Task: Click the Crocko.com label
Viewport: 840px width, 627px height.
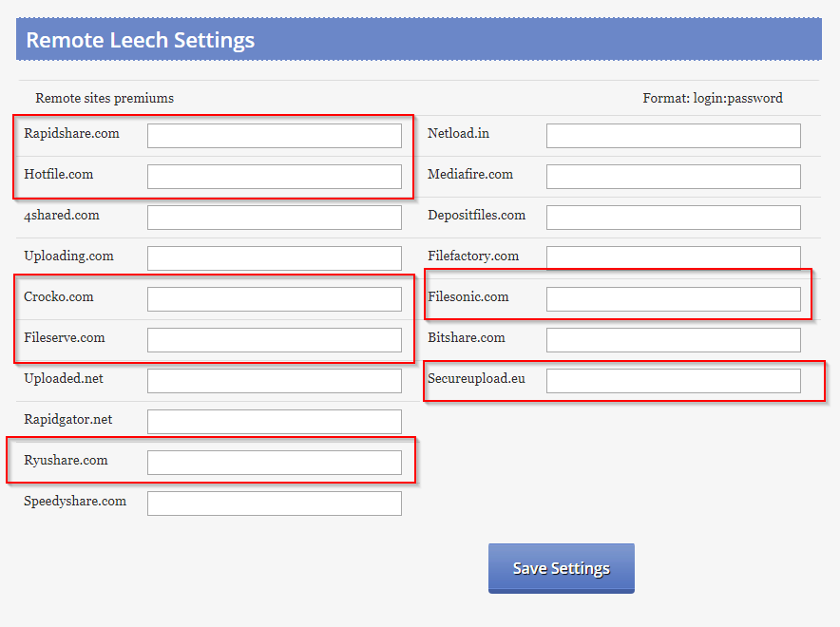Action: pos(58,296)
